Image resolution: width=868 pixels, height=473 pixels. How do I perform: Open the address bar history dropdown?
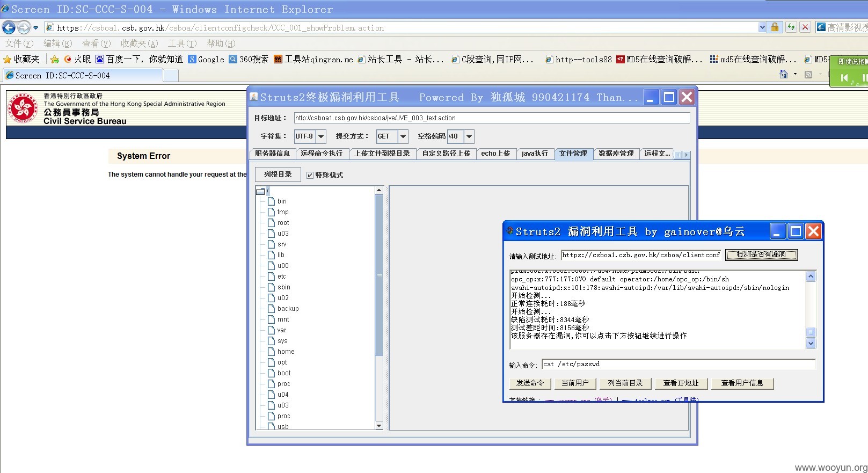coord(762,27)
